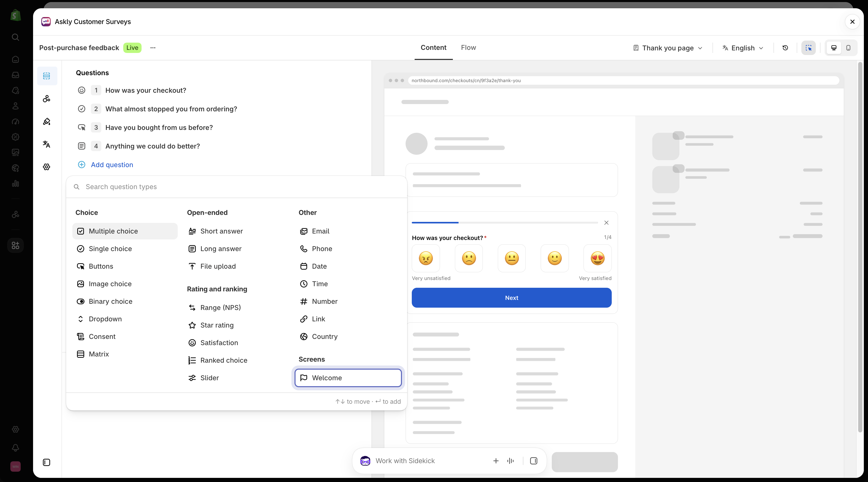Select the slightly smiling emoji rating
Viewport: 868px width, 482px height.
tap(555, 258)
